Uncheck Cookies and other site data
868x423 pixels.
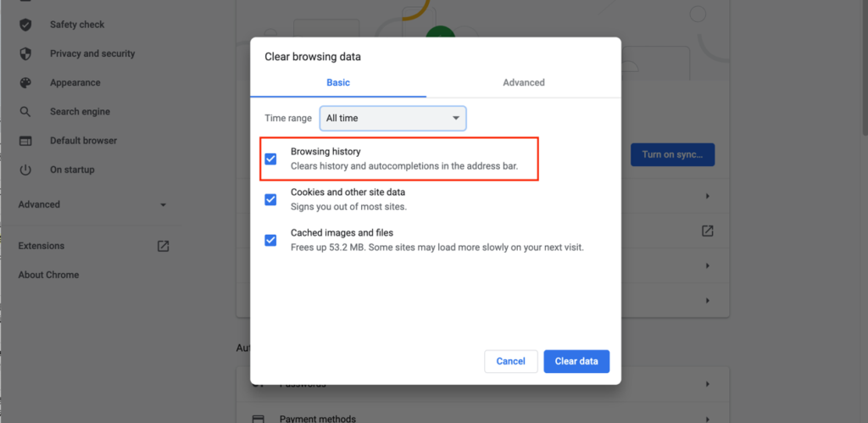pos(270,199)
